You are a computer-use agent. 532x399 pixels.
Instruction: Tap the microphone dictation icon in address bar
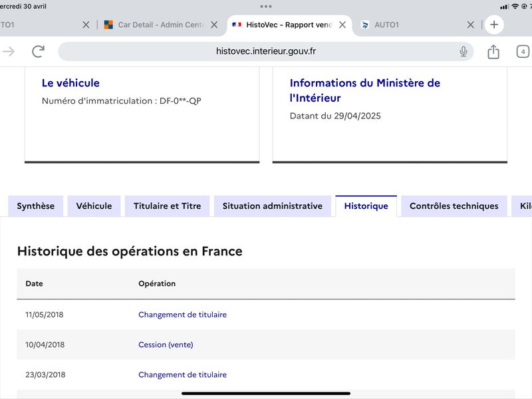(464, 52)
